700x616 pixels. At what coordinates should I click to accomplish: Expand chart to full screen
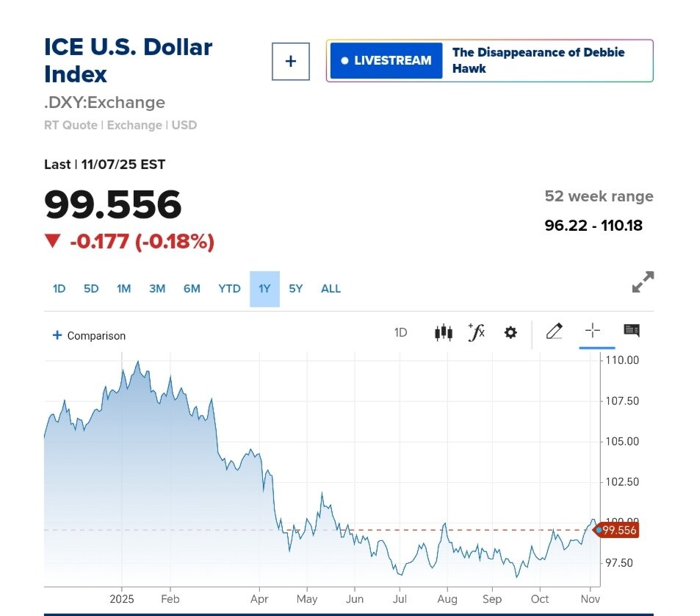[x=643, y=282]
